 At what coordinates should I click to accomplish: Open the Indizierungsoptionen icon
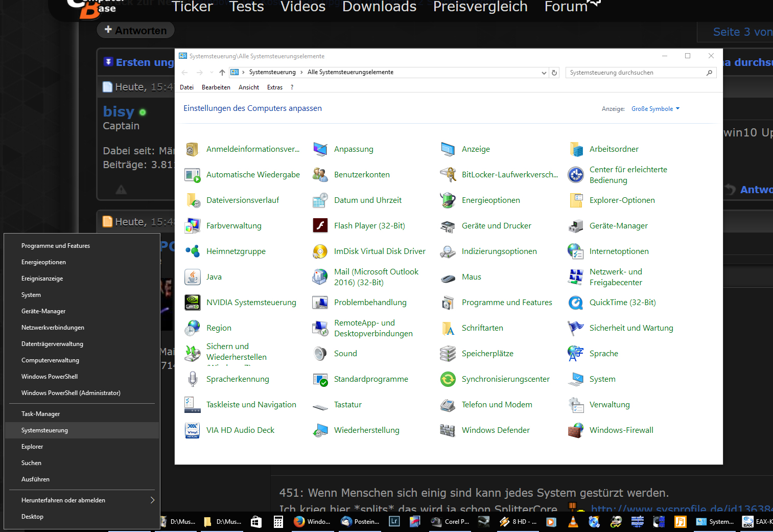pyautogui.click(x=448, y=251)
